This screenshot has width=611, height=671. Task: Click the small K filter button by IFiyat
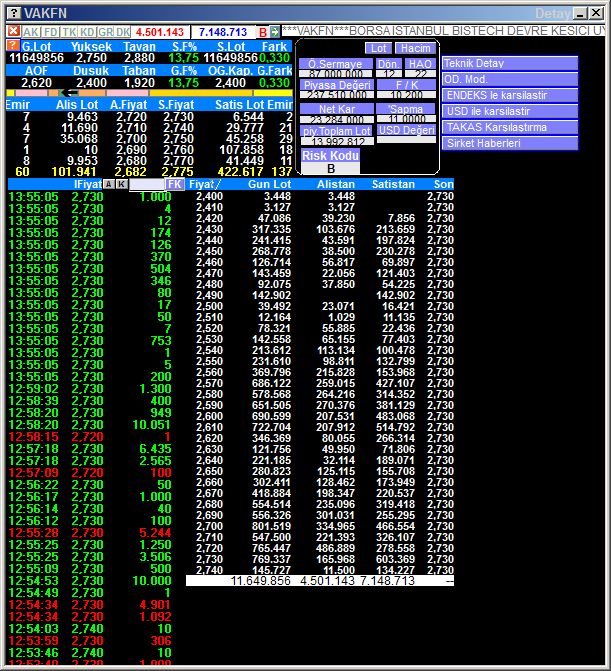(x=122, y=184)
